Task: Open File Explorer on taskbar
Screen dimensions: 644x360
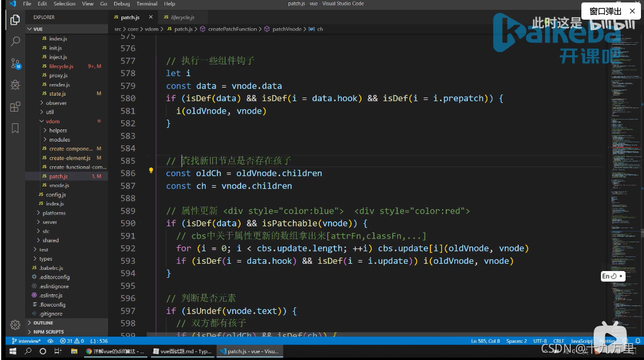Action: pos(74,351)
